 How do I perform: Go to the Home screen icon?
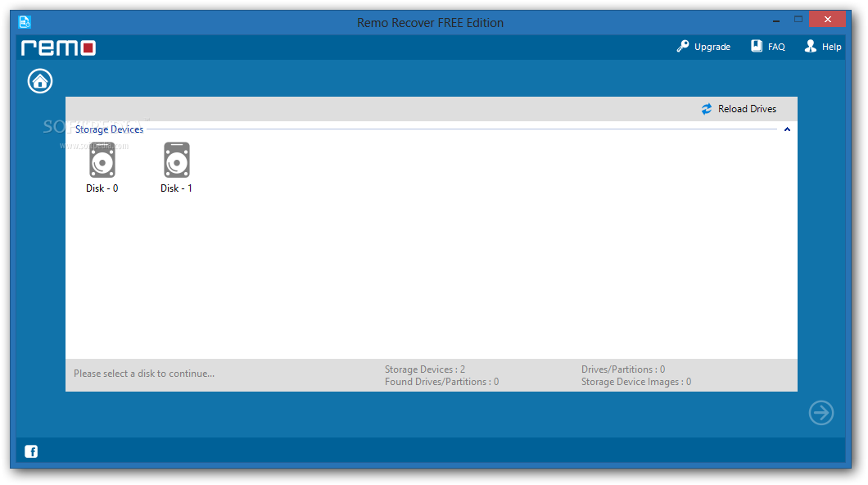coord(40,81)
